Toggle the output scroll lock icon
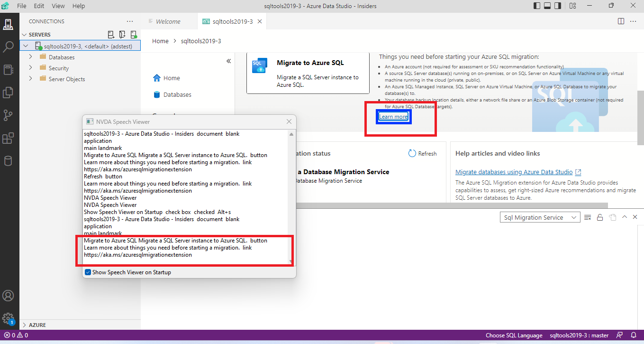 [x=600, y=217]
